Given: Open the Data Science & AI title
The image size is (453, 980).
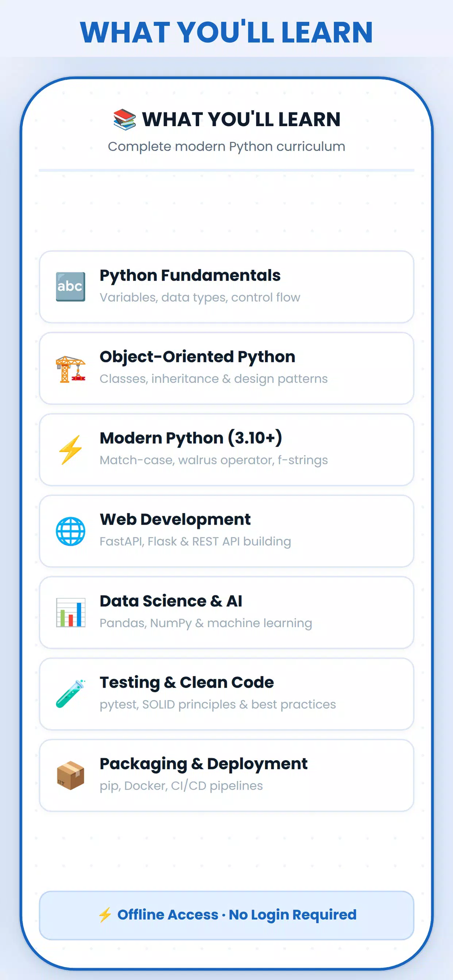Looking at the screenshot, I should [171, 601].
